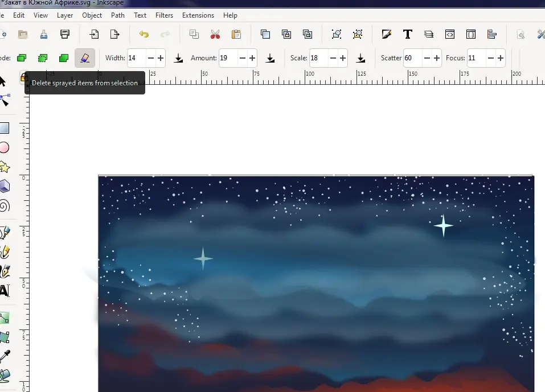Increase Focus value with plus button

[x=501, y=58]
